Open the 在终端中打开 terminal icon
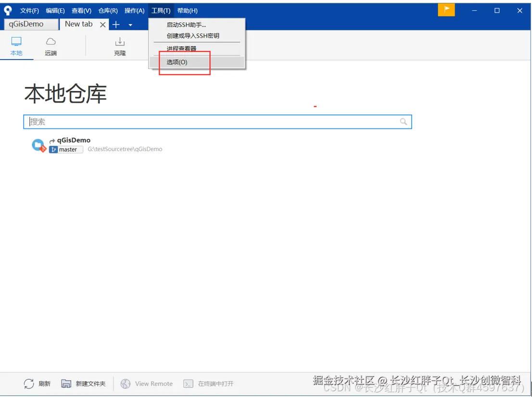The height and width of the screenshot is (397, 532). 190,384
